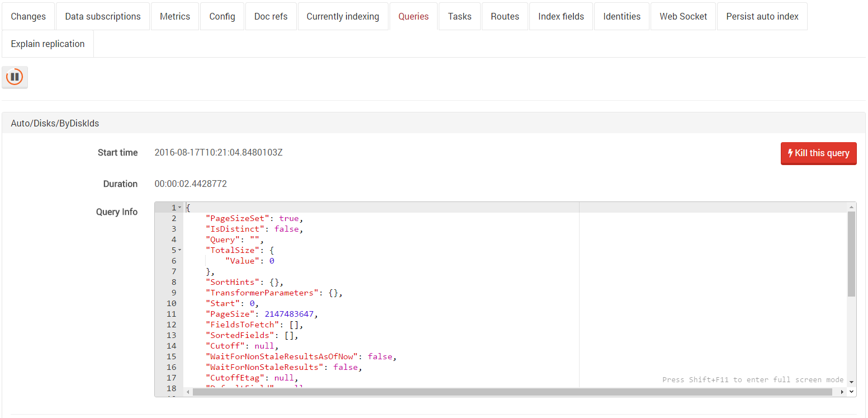Click the "Cutoff": null line
Image resolution: width=868 pixels, height=418 pixels.
[x=243, y=346]
